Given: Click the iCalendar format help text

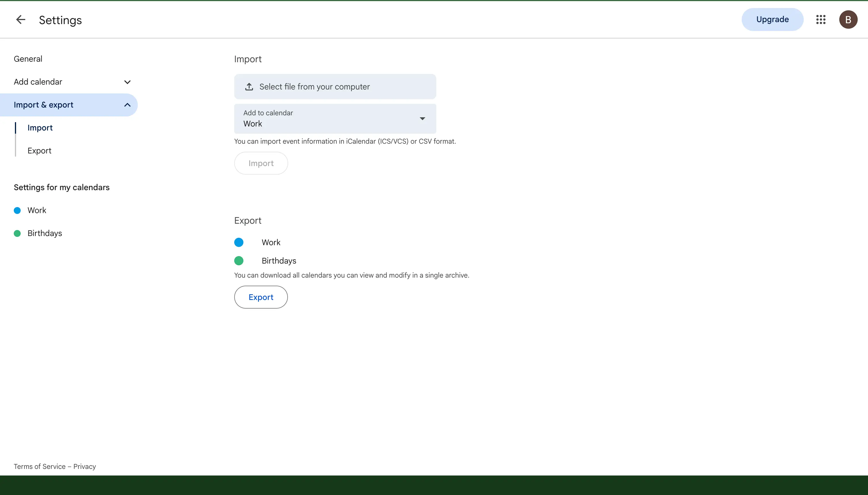Looking at the screenshot, I should pyautogui.click(x=345, y=141).
